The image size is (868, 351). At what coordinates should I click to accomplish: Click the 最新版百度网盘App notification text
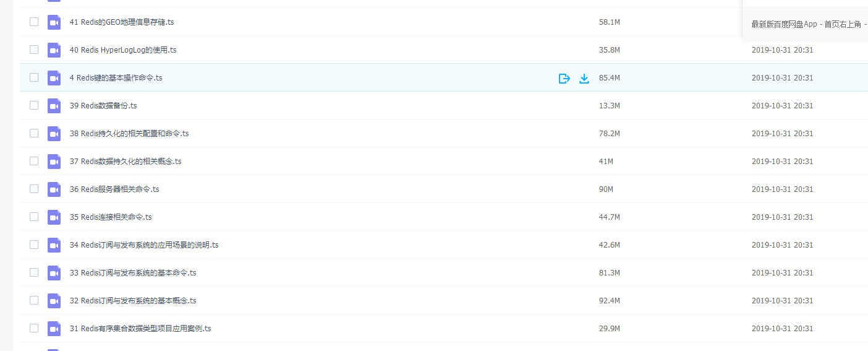tap(809, 24)
